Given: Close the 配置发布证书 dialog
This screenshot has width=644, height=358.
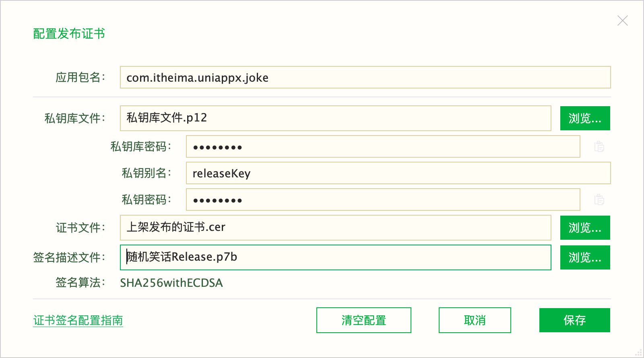Looking at the screenshot, I should [x=623, y=21].
